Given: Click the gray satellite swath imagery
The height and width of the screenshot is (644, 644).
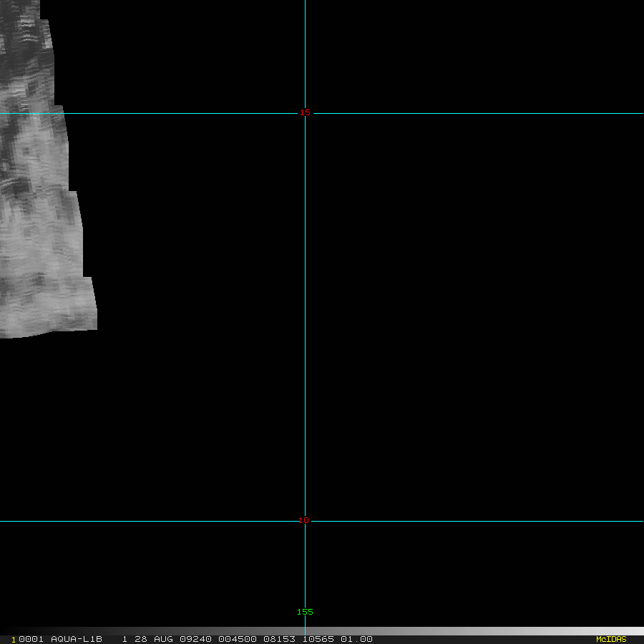Looking at the screenshot, I should pos(36,215).
